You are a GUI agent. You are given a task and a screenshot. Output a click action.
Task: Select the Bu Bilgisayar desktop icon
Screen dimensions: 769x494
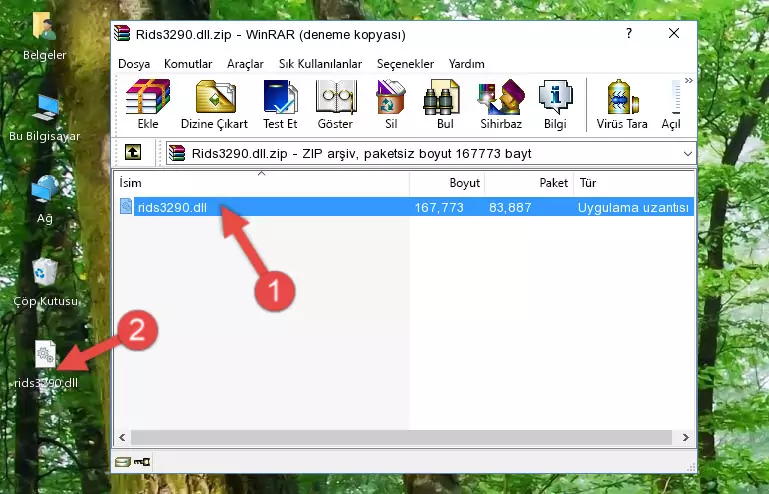pyautogui.click(x=45, y=118)
